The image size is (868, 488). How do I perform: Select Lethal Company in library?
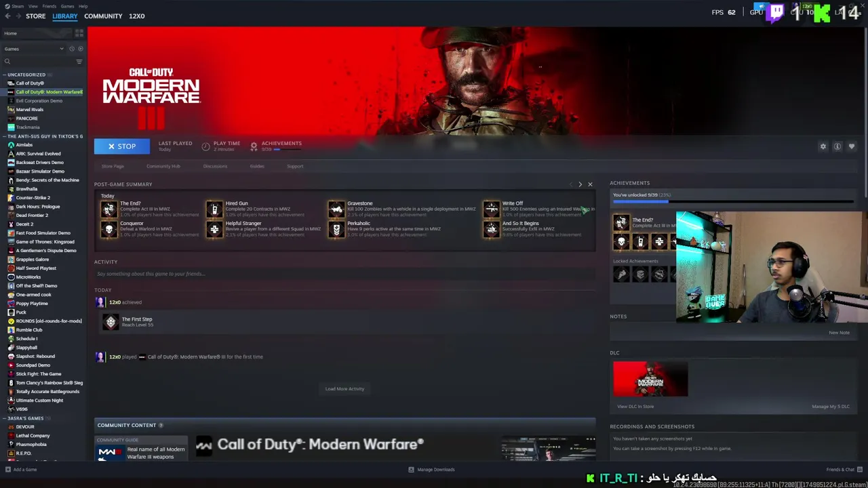coord(33,436)
